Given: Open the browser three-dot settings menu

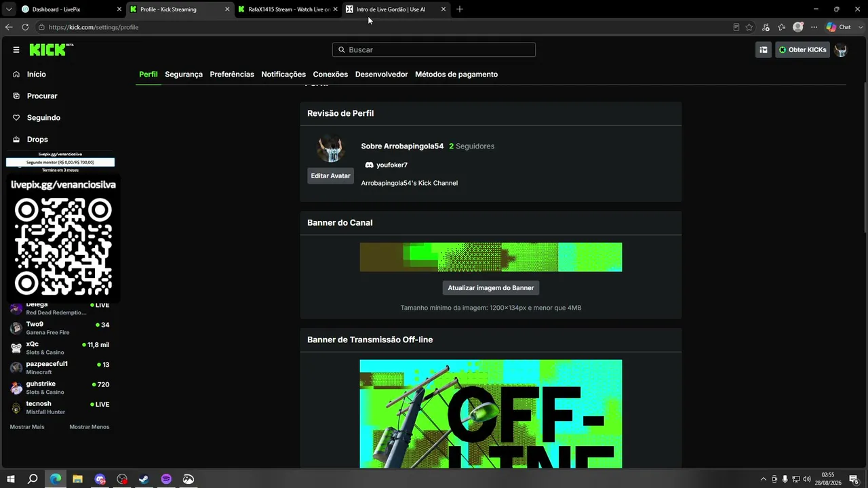Looking at the screenshot, I should coord(814,27).
